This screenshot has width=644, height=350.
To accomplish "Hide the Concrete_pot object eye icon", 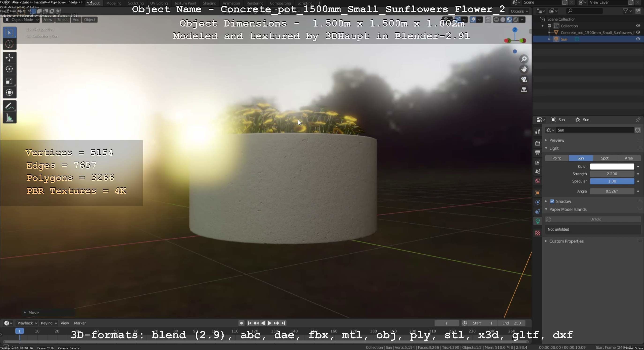I will (638, 32).
